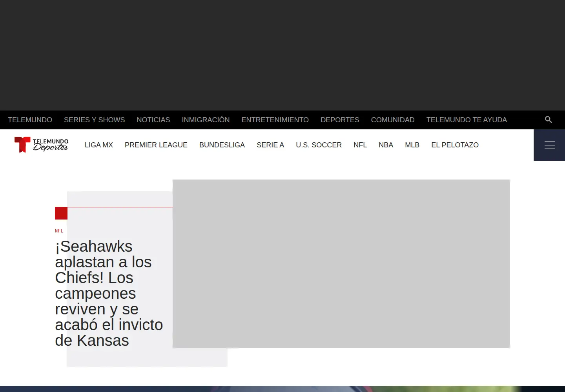
Task: Select INMIGRACIÓN in top bar
Action: [x=206, y=120]
